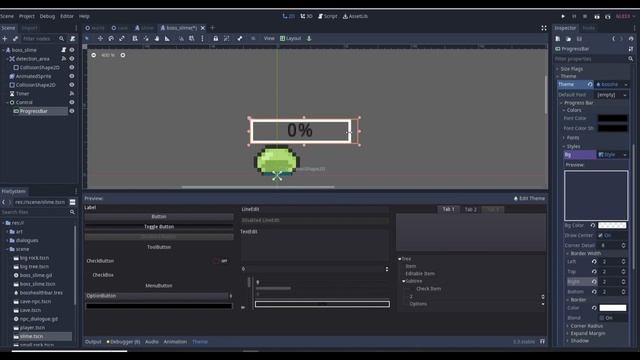This screenshot has height=360, width=640.
Task: Click the anchor preset icon after Layout
Action: (x=309, y=38)
